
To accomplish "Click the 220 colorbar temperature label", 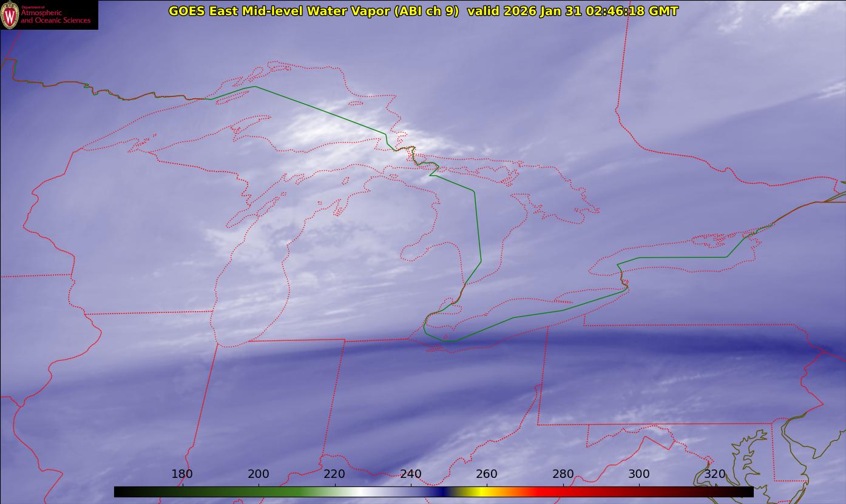I will point(334,474).
